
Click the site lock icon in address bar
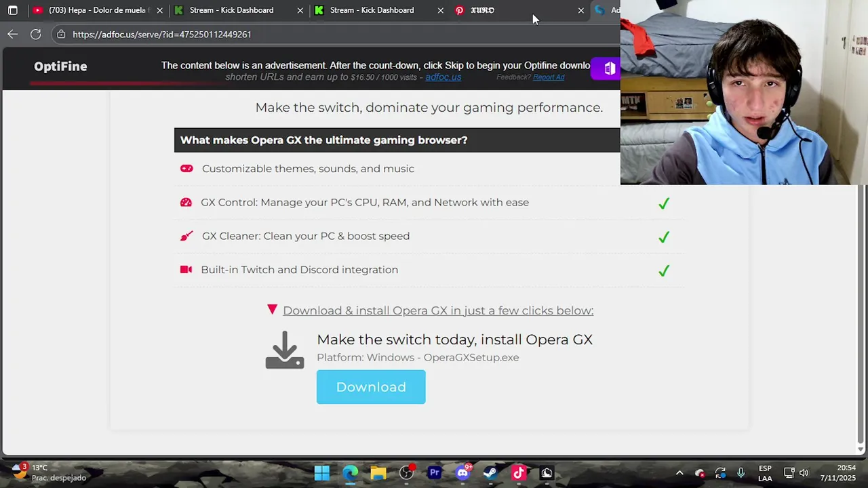pos(61,34)
